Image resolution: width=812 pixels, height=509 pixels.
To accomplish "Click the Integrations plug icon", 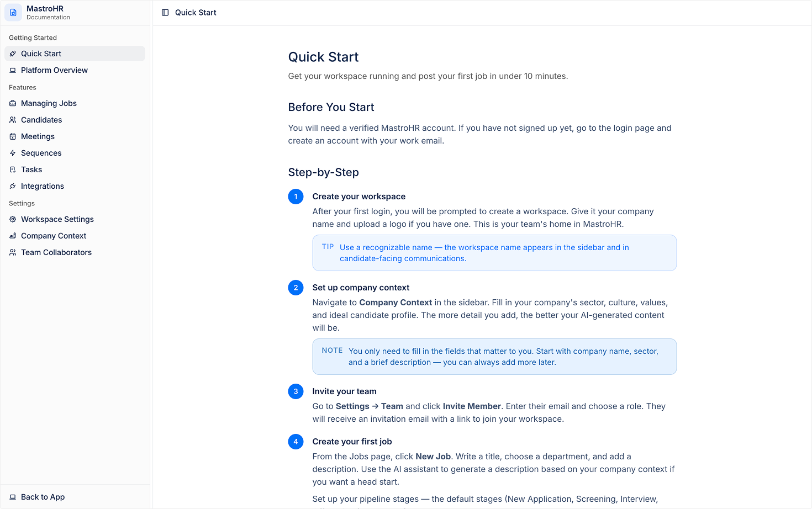I will [x=13, y=186].
